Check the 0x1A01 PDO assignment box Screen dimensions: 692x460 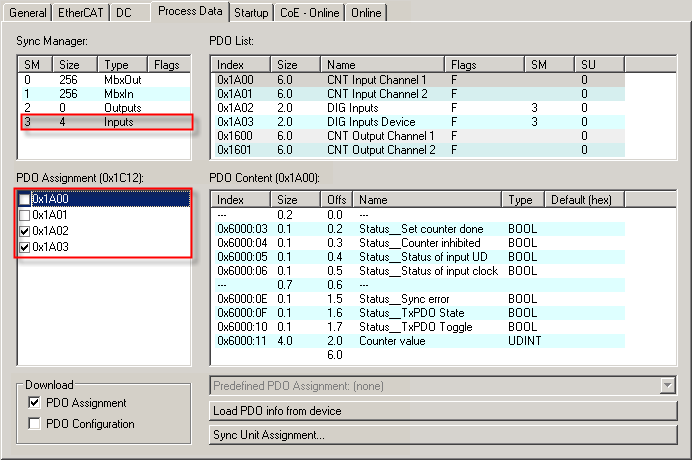[x=25, y=215]
